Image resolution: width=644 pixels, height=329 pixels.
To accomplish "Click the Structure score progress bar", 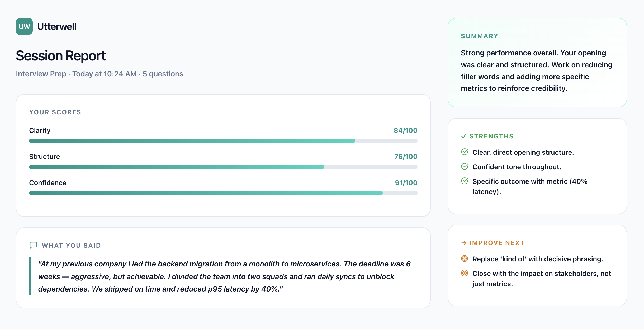I will 223,167.
